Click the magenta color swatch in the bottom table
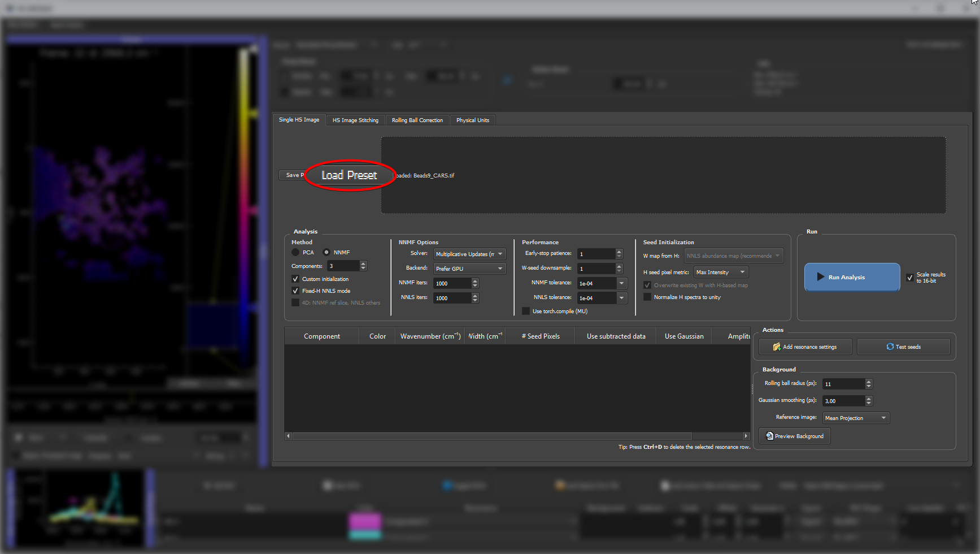Image resolution: width=980 pixels, height=554 pixels. [x=365, y=521]
